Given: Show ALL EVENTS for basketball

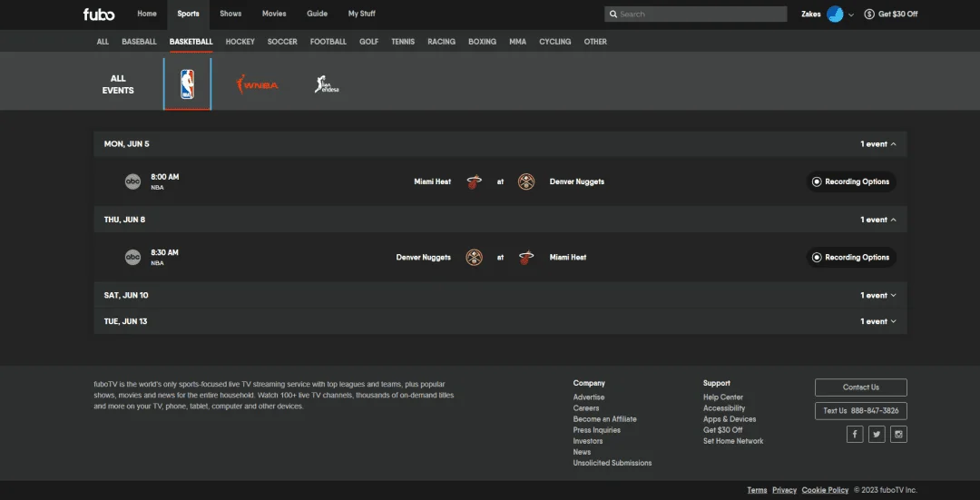Looking at the screenshot, I should coord(118,84).
